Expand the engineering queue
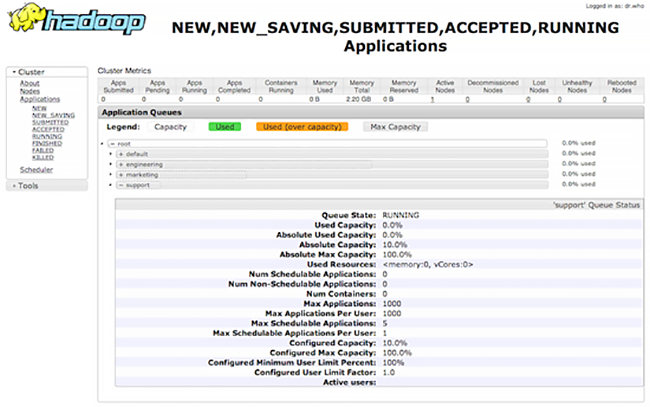The image size is (650, 407). tap(121, 164)
